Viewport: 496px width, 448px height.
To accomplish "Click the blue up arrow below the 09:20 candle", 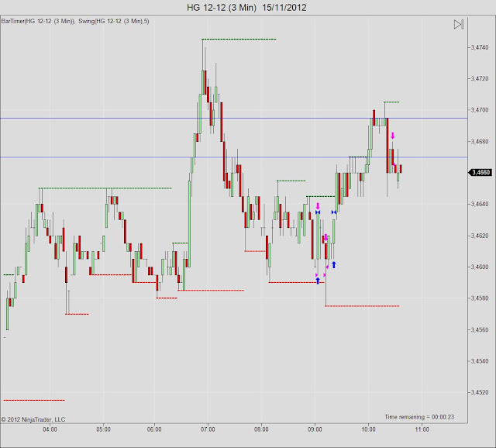I will [334, 265].
